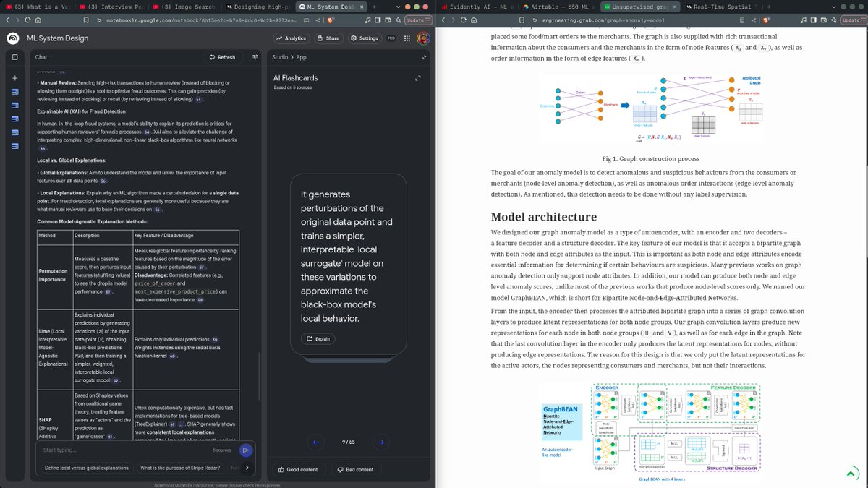Screen dimensions: 868x488
Task: Focus the Start typing chat input
Action: (123, 450)
